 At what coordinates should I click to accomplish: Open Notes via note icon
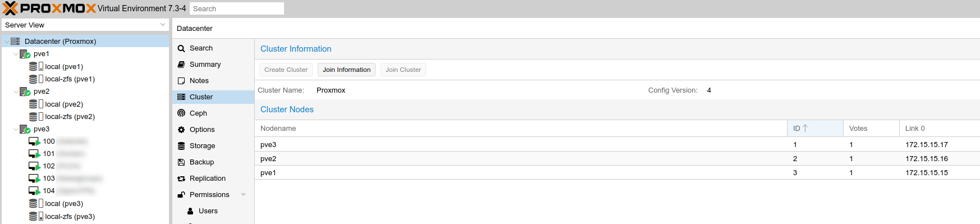pyautogui.click(x=181, y=80)
